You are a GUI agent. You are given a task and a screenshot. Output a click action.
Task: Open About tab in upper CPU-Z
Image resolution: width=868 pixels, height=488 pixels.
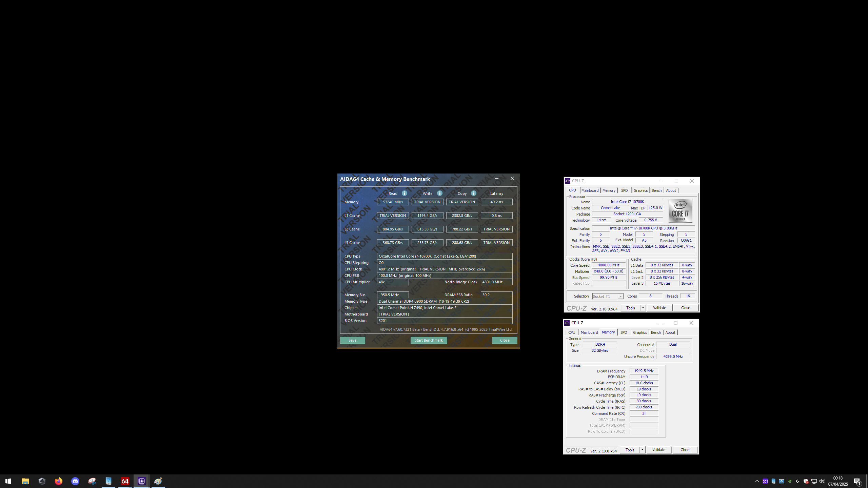click(x=671, y=190)
